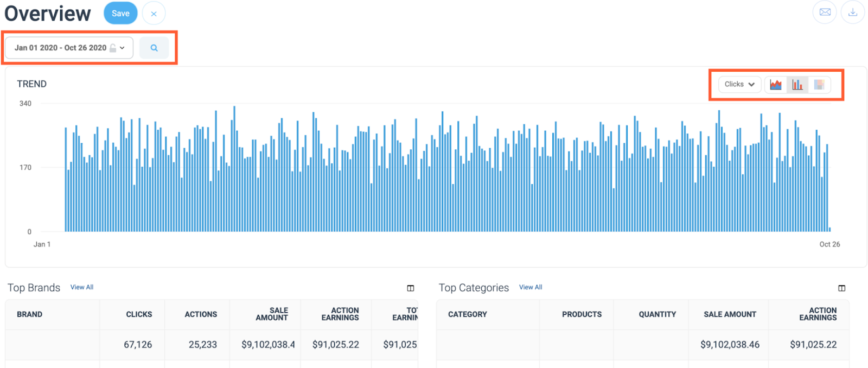Switch to bar chart view

[x=797, y=85]
